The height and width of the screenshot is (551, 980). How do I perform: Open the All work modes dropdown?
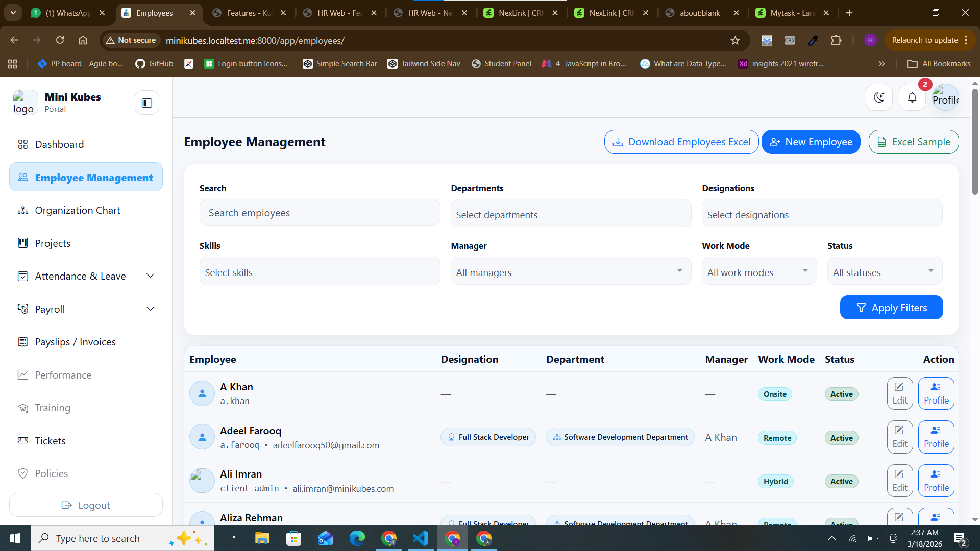[x=759, y=271]
